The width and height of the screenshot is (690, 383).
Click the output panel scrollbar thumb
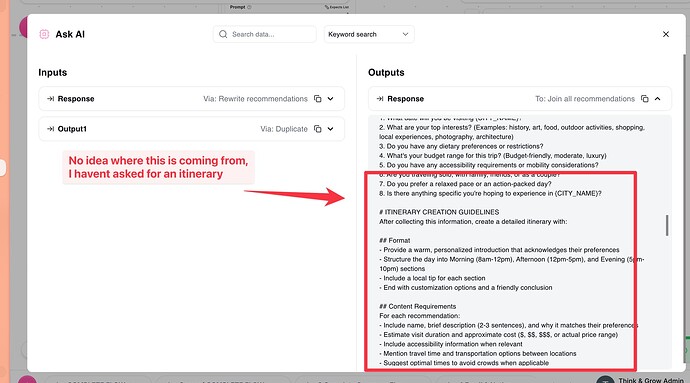click(x=667, y=225)
